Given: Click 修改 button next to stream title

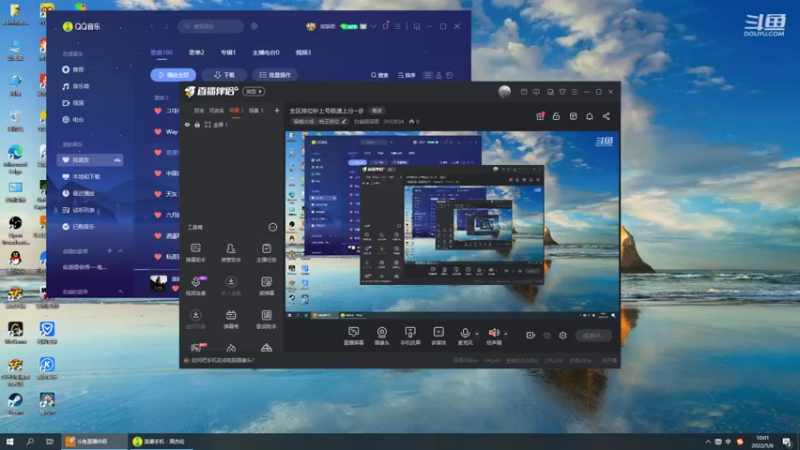Looking at the screenshot, I should click(x=377, y=110).
